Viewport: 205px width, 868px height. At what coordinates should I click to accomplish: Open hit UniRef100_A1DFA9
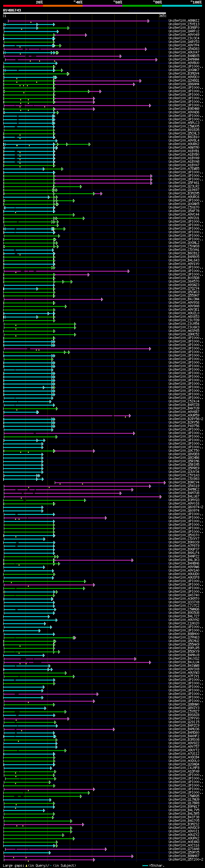pyautogui.click(x=184, y=771)
